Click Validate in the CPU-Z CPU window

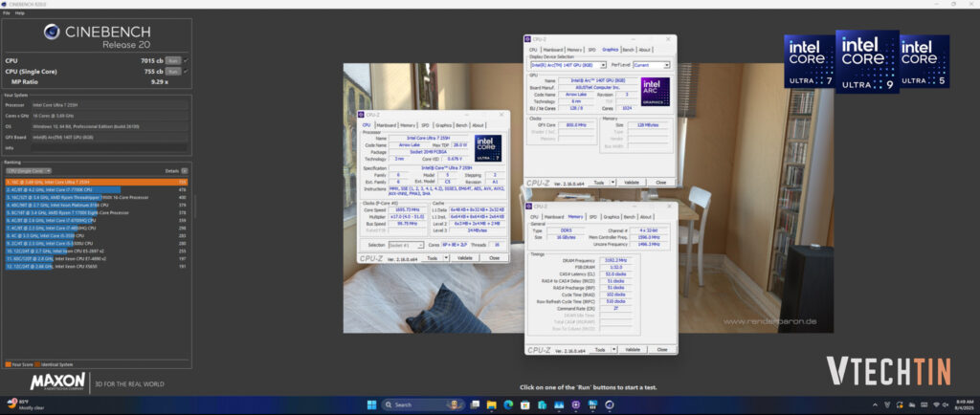tap(464, 258)
